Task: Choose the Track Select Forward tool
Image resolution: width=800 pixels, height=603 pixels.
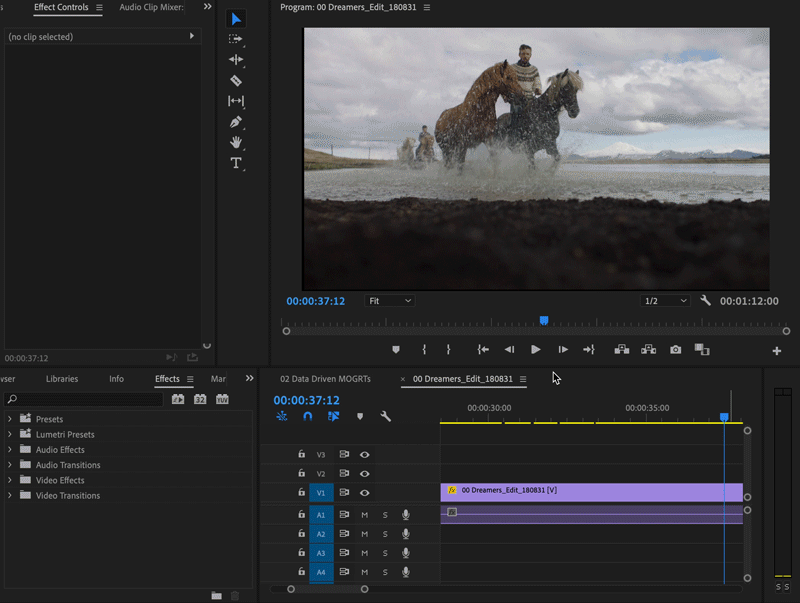Action: 236,39
